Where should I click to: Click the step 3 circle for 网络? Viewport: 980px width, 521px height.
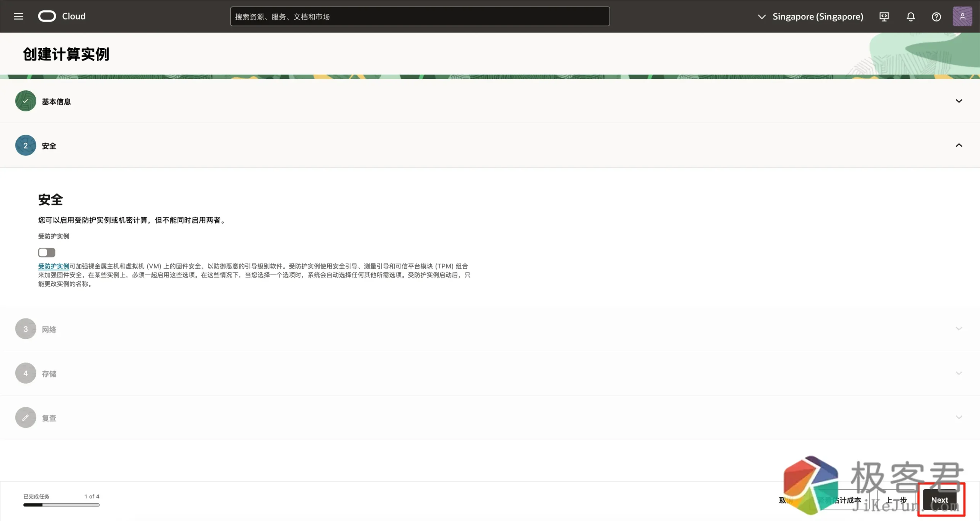[x=26, y=329]
